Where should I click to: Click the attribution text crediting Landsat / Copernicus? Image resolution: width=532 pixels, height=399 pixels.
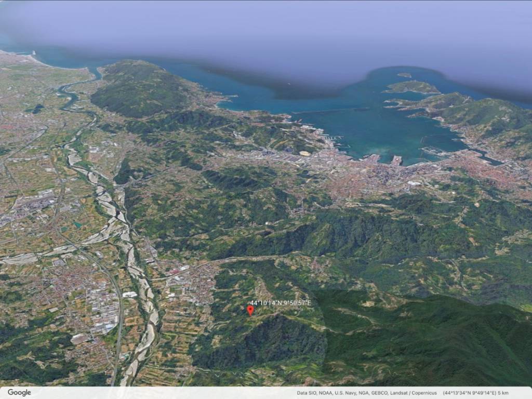[x=414, y=392]
